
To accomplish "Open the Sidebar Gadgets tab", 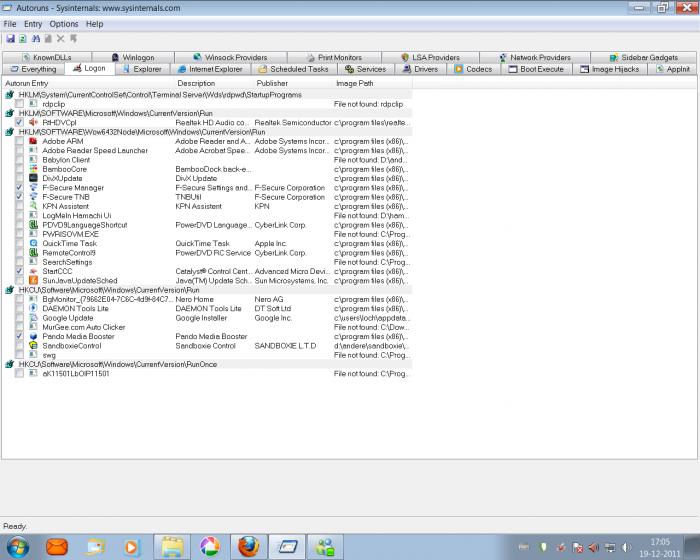I will click(644, 57).
